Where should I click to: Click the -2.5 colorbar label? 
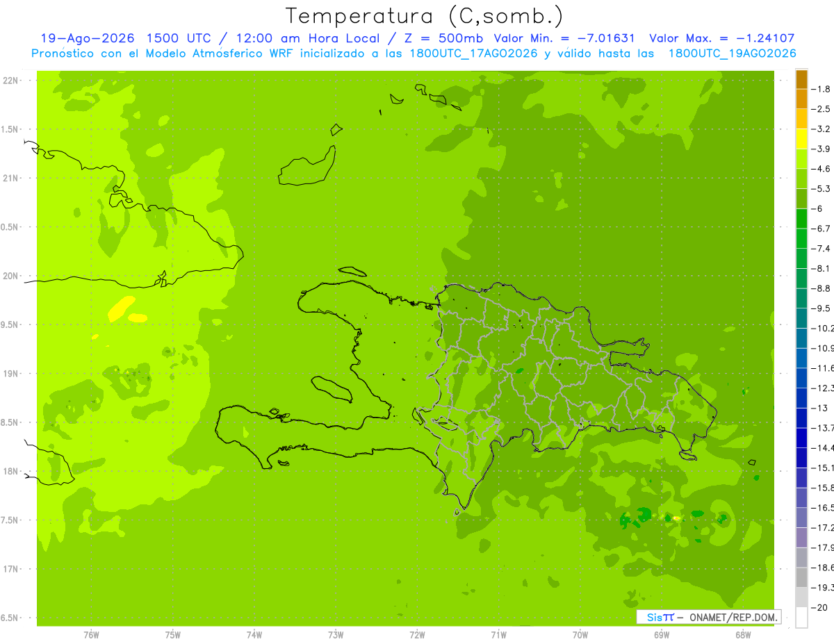821,109
